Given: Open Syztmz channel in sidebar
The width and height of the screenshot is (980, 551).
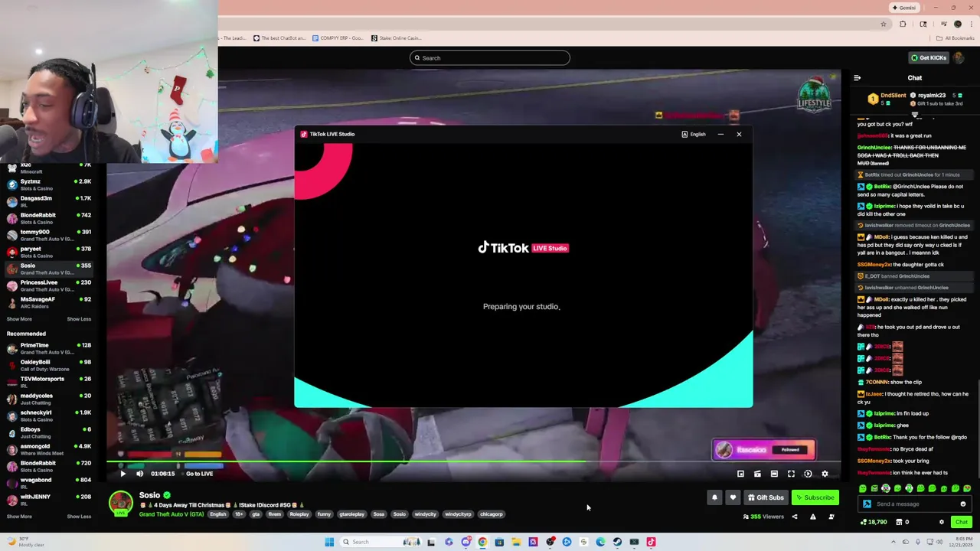Looking at the screenshot, I should (49, 184).
